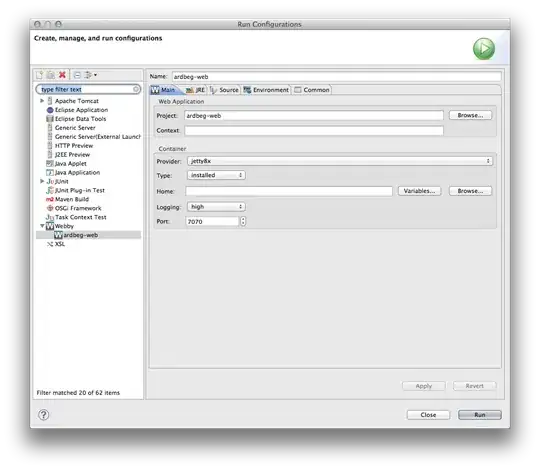Switch to the Environment tab
540x470 pixels.
pyautogui.click(x=266, y=90)
